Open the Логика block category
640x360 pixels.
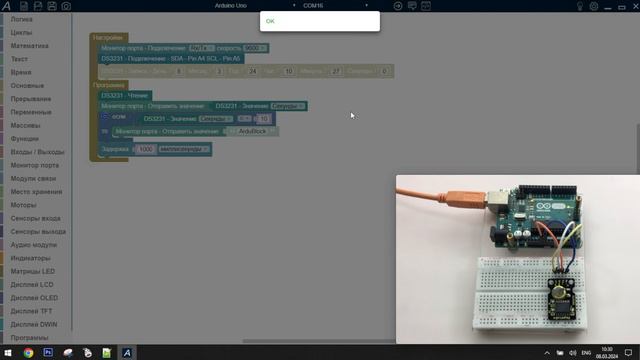click(x=22, y=19)
